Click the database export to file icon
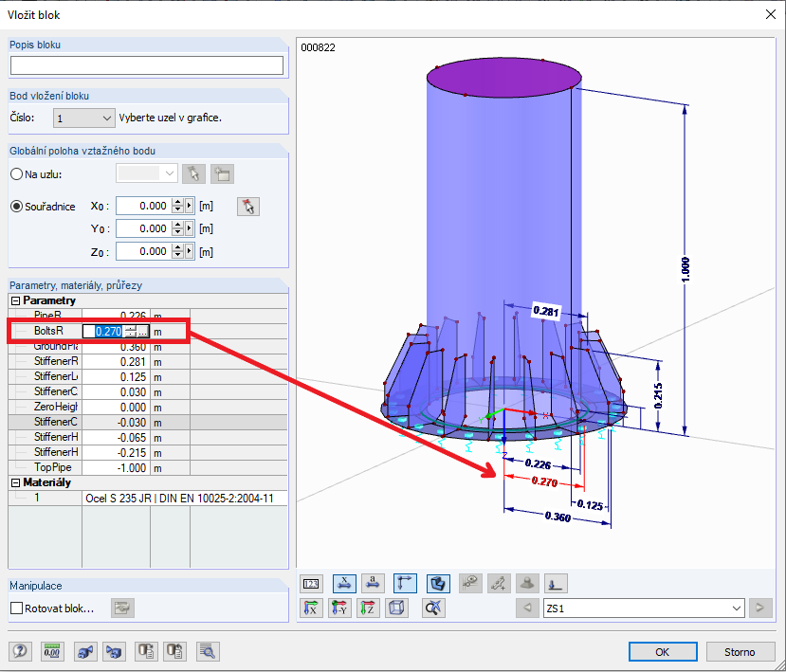786x672 pixels. pos(146,651)
